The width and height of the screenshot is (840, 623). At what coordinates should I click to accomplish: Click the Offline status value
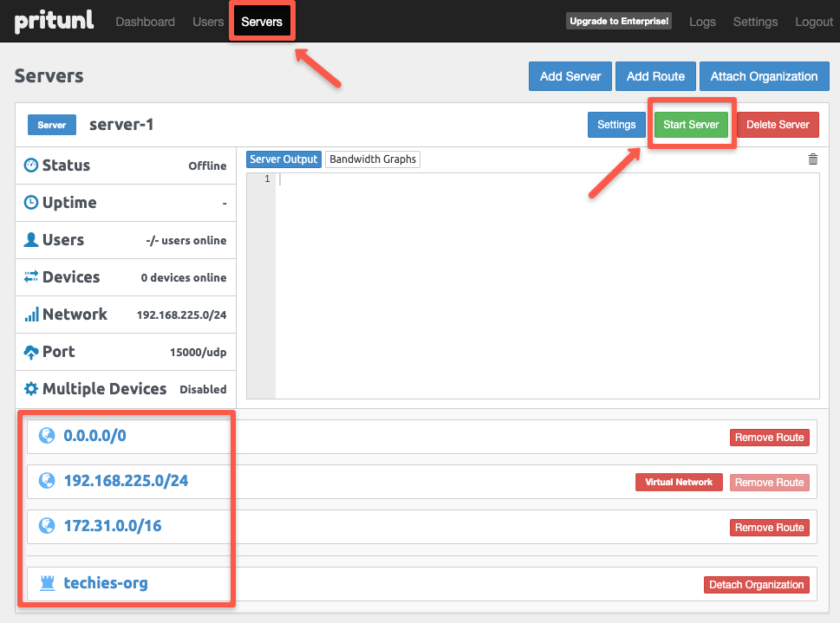[207, 166]
